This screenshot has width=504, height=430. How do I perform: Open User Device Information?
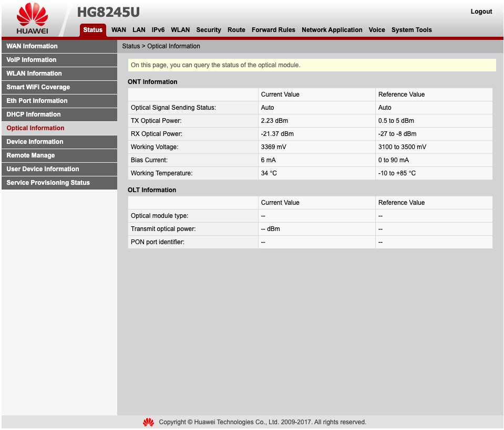[59, 169]
